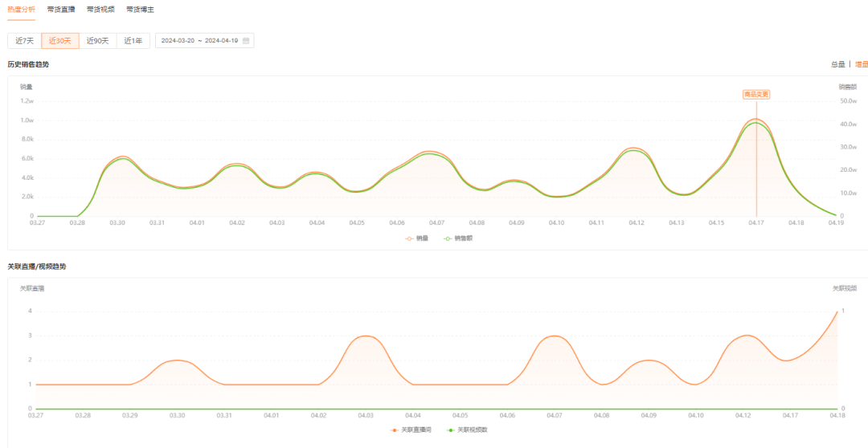Switch chart view to 总量
The width and height of the screenshot is (868, 448).
[837, 64]
